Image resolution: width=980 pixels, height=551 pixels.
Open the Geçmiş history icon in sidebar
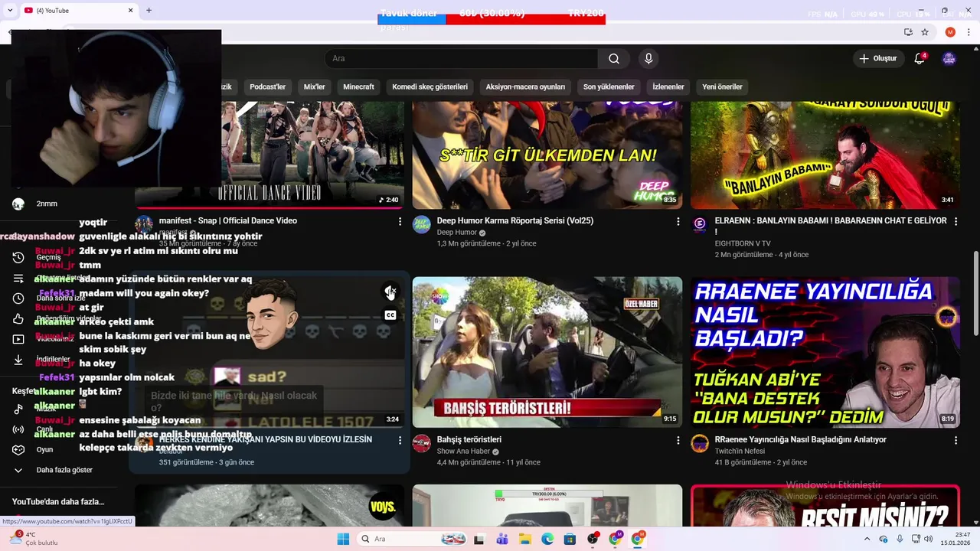(x=18, y=257)
